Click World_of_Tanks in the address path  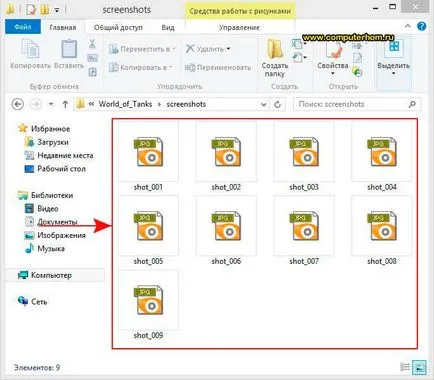click(125, 104)
